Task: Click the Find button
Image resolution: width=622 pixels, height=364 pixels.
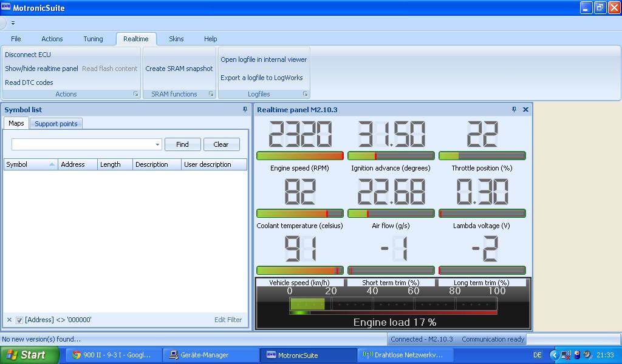Action: click(x=182, y=144)
